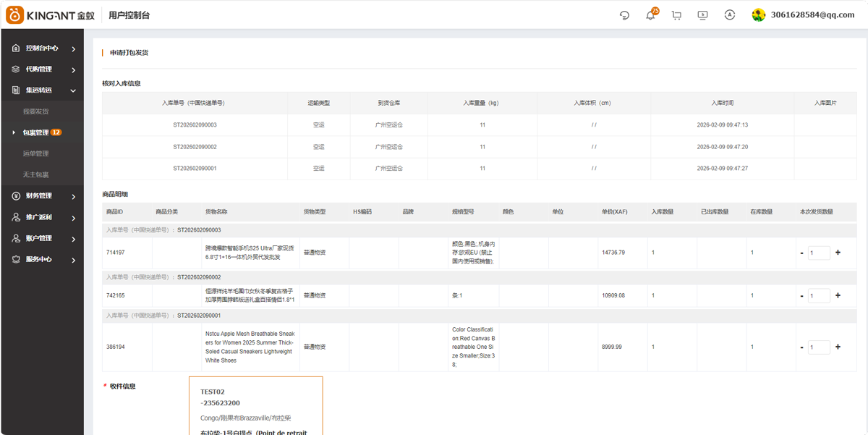Click the quantity input for item 714197

coord(819,253)
